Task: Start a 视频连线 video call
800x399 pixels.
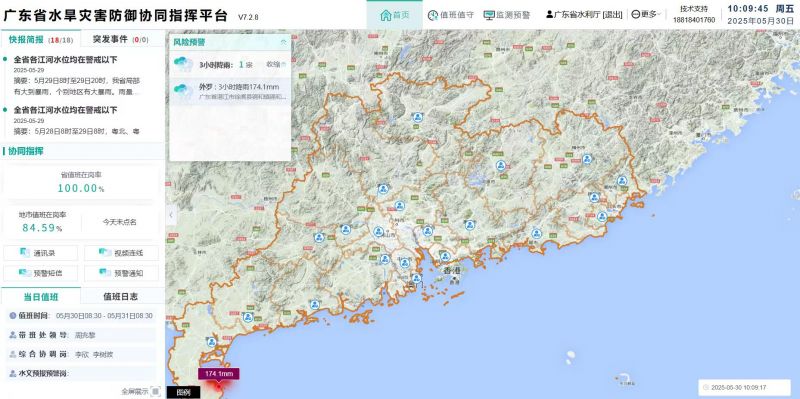Action: (x=121, y=253)
